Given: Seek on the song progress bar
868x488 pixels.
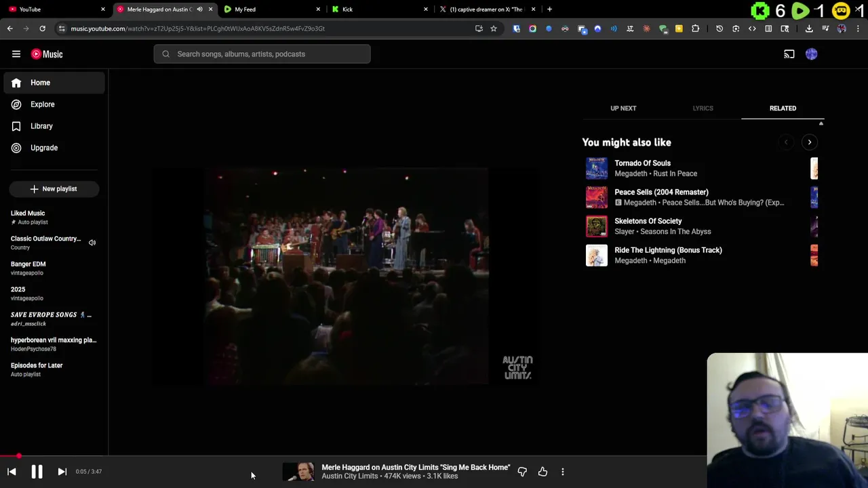Looking at the screenshot, I should (x=434, y=456).
